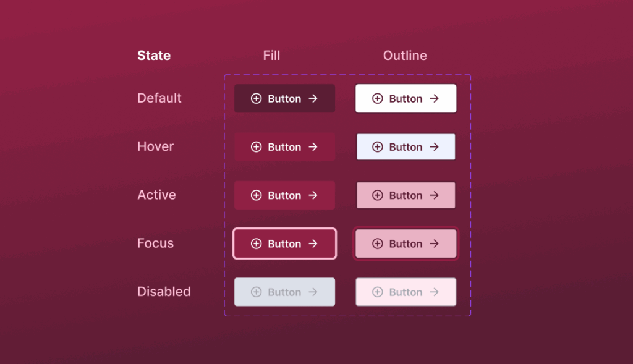Click the Focus state Outline button
633x364 pixels.
[x=406, y=243]
